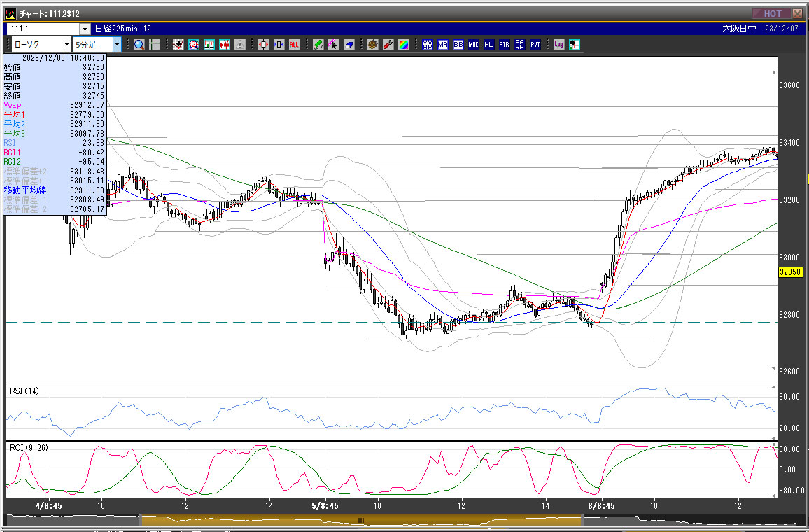Screen dimensions: 809x532
Task: Toggle the MA moving average indicator
Action: [x=443, y=45]
